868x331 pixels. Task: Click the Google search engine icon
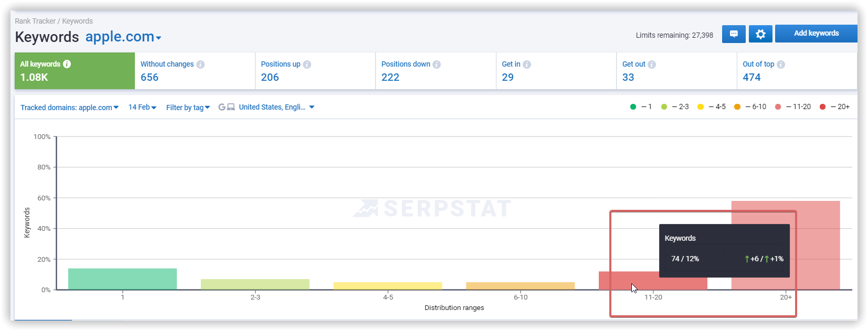(222, 107)
